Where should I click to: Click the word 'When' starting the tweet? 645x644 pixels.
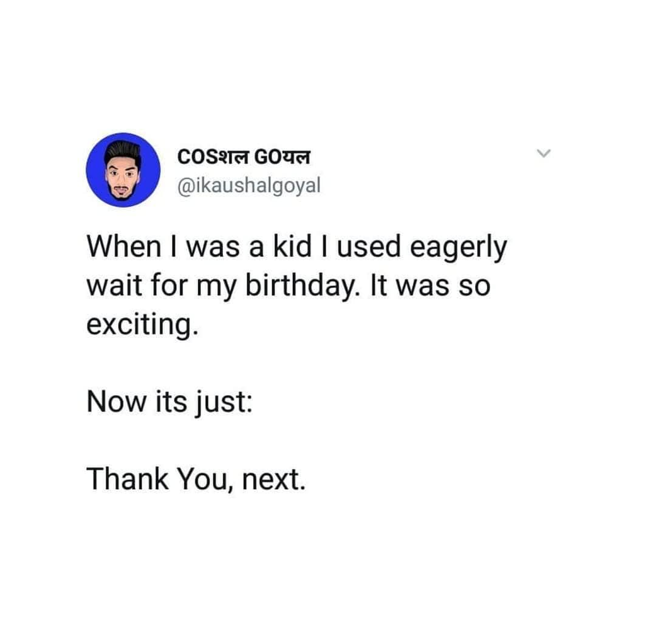click(x=124, y=246)
